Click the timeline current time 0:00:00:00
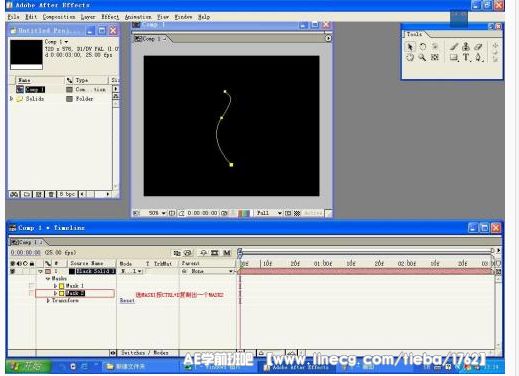 point(26,253)
